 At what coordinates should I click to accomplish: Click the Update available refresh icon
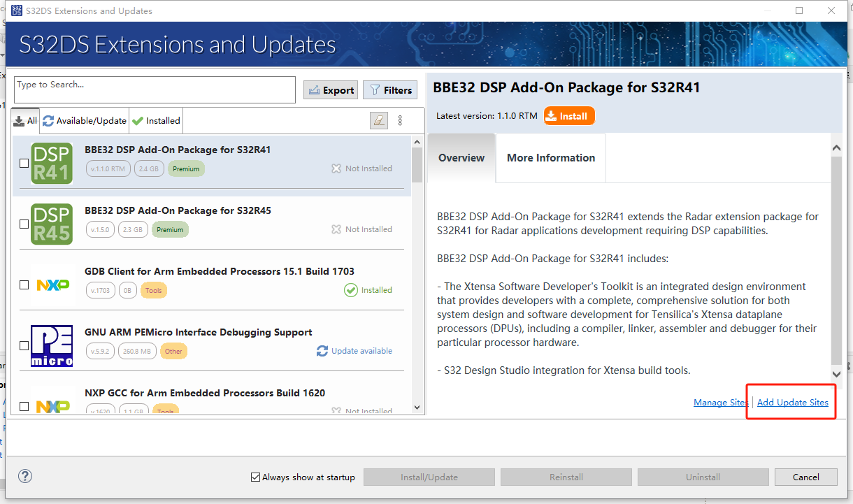(322, 351)
